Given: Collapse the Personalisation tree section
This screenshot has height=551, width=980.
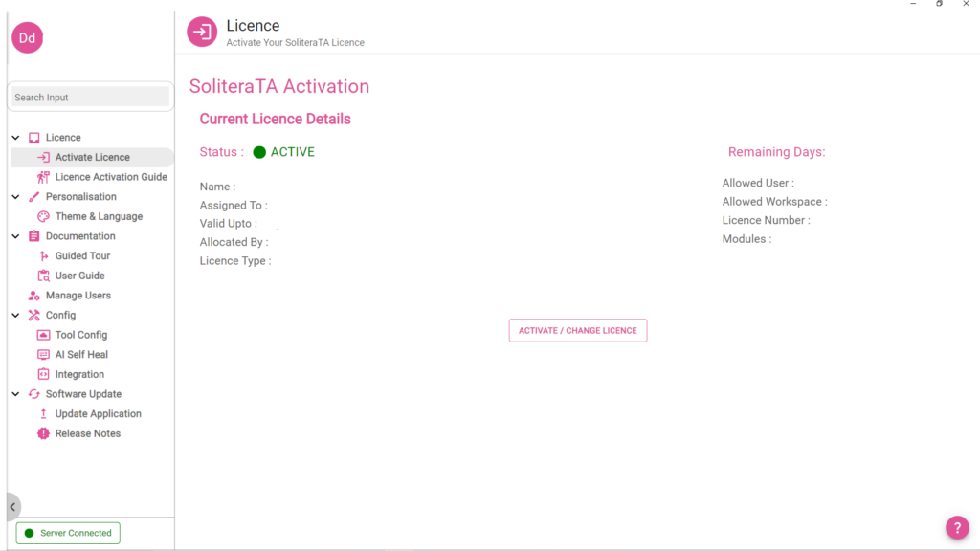Looking at the screenshot, I should tap(15, 197).
